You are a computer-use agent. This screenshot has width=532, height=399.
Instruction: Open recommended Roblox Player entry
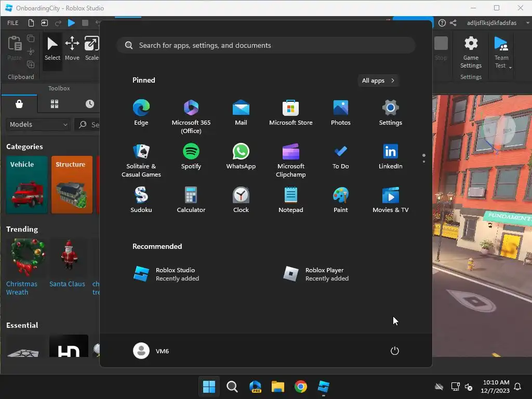[x=316, y=274]
